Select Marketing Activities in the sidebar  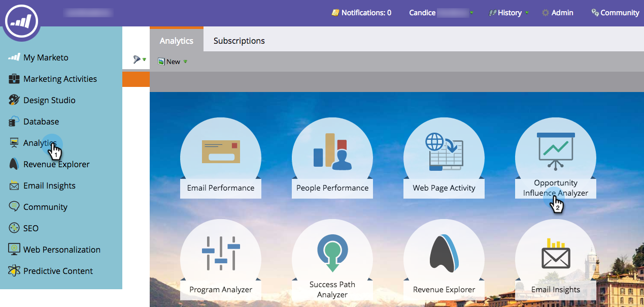(61, 79)
